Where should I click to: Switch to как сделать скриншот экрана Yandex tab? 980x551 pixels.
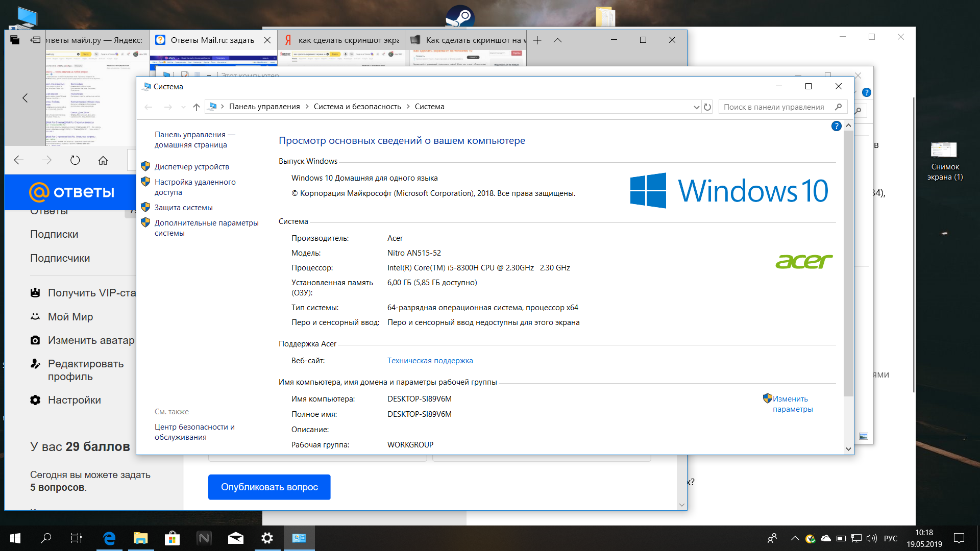click(x=341, y=40)
